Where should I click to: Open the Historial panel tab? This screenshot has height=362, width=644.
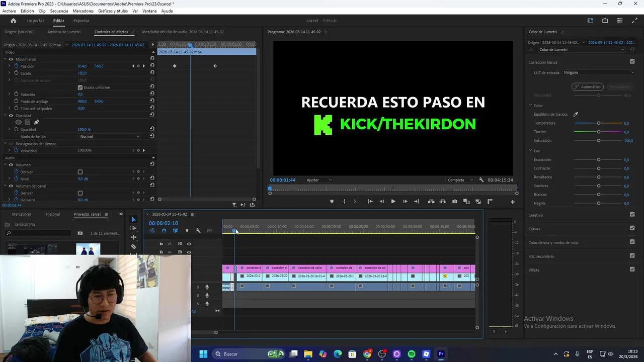pos(53,214)
